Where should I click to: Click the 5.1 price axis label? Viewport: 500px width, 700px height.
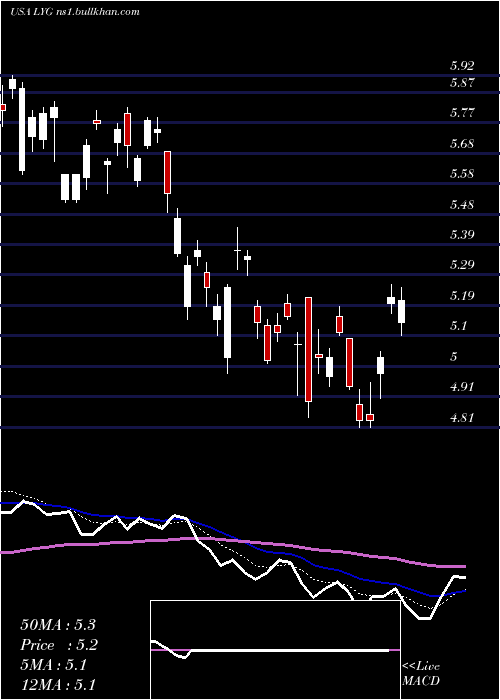point(458,326)
